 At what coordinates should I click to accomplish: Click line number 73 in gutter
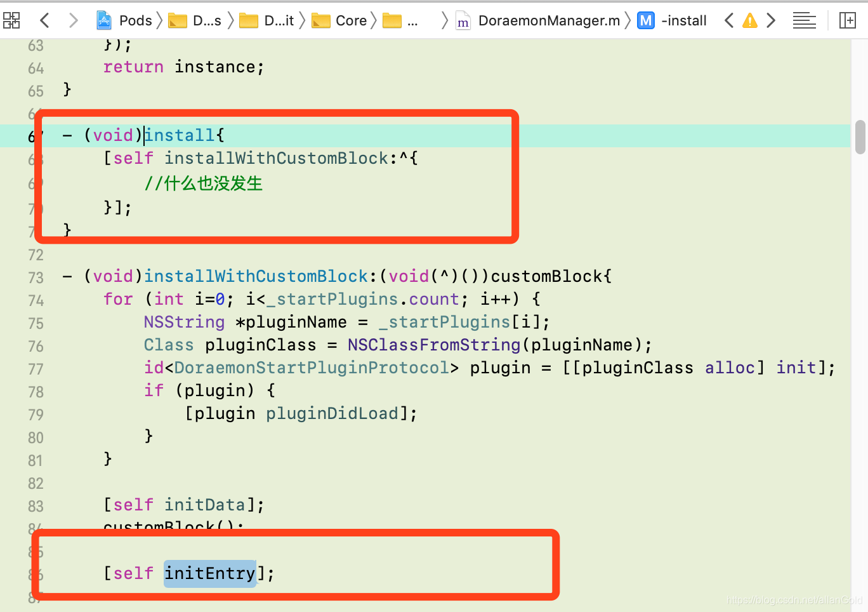click(36, 277)
